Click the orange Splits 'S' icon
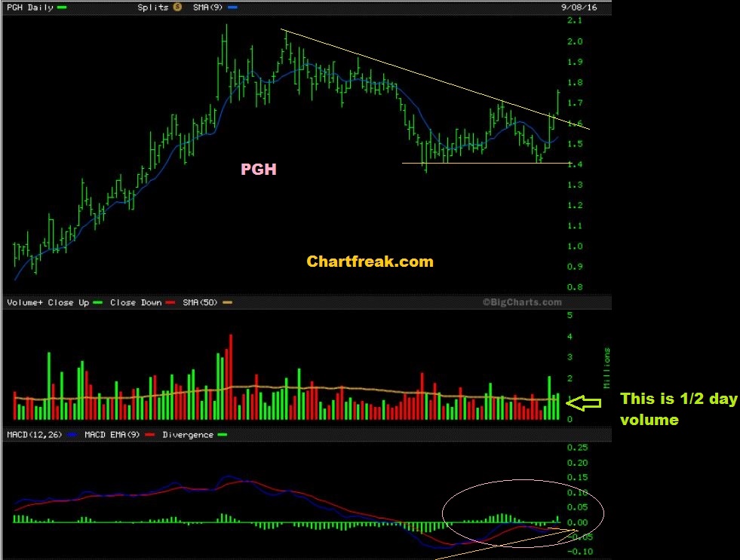The width and height of the screenshot is (740, 560). [177, 7]
